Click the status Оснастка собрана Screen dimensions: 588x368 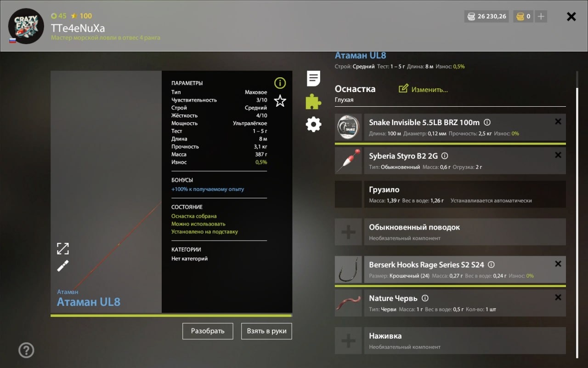coord(194,216)
